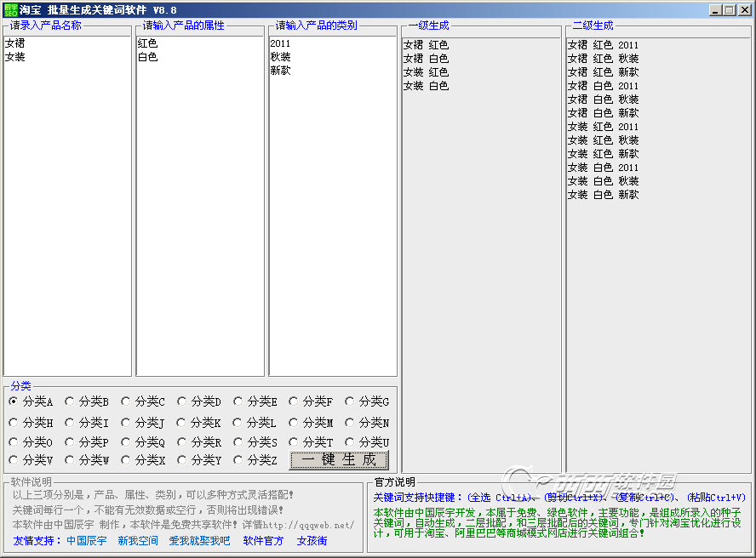
Task: Click 女裙 红色 2011 in second-level results
Action: [x=603, y=45]
